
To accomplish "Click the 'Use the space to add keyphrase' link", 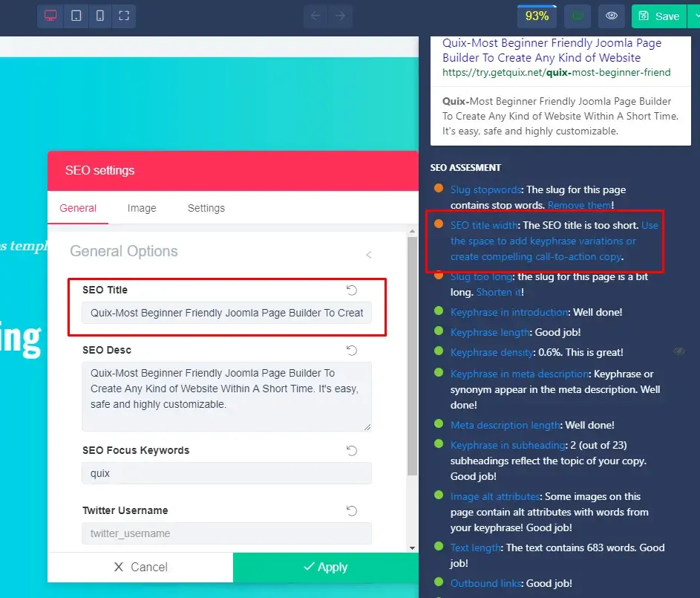I will pyautogui.click(x=554, y=241).
